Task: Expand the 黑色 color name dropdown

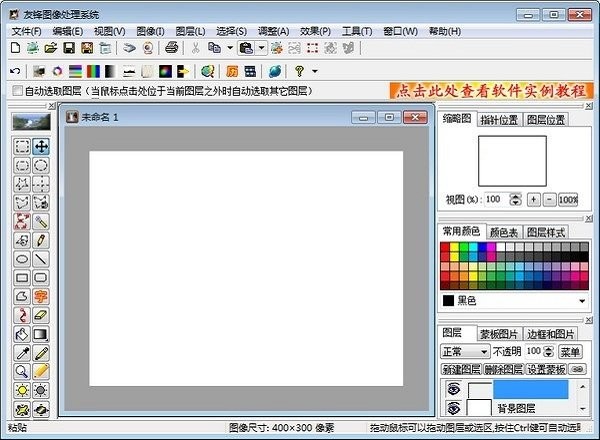Action: point(581,300)
